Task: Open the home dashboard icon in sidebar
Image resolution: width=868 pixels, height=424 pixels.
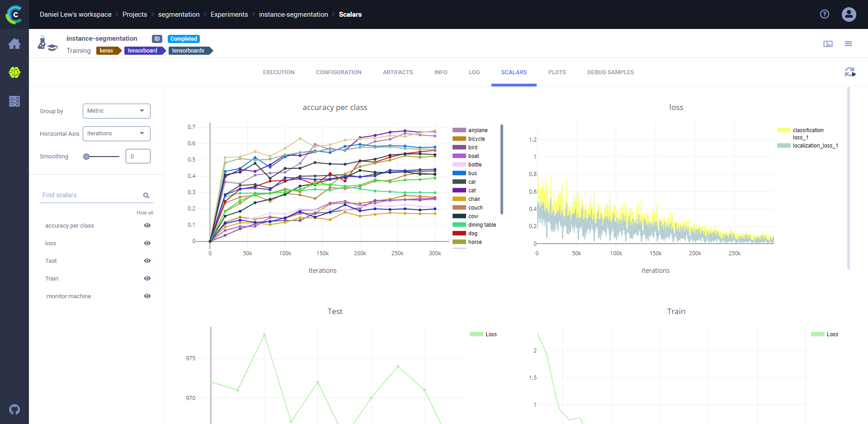Action: click(14, 44)
